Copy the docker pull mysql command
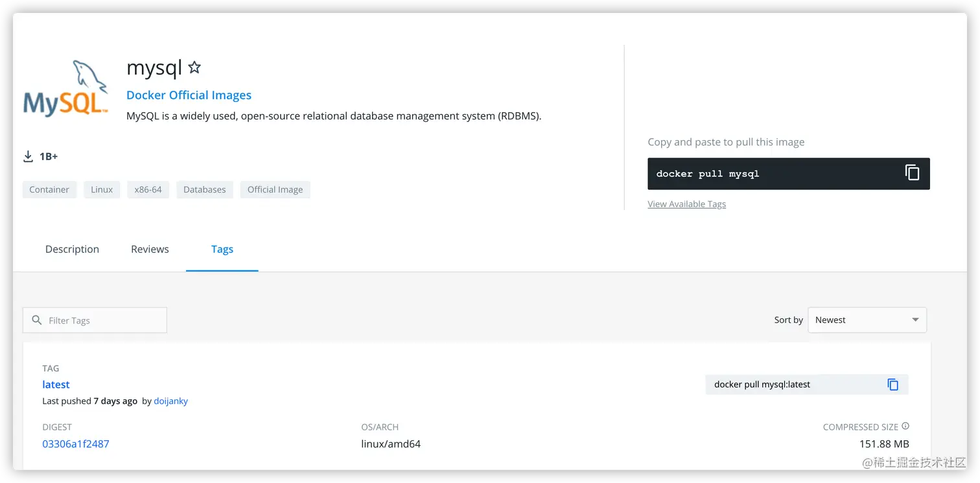The width and height of the screenshot is (980, 483). point(912,173)
